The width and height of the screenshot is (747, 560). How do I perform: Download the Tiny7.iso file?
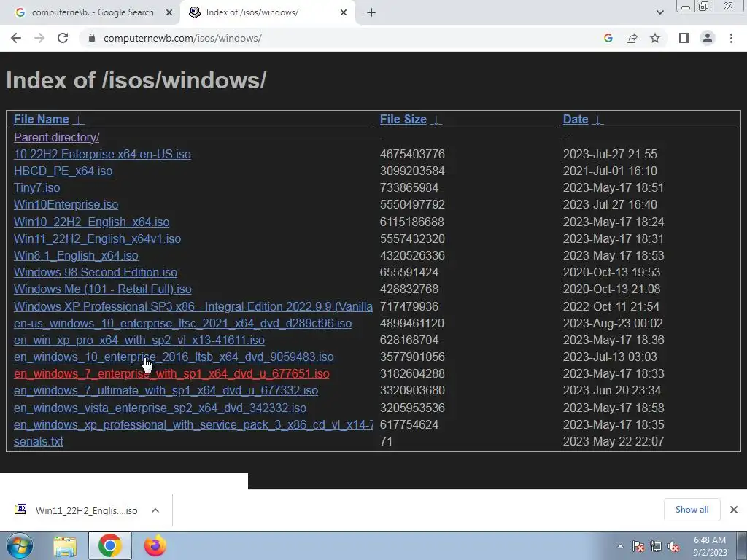[x=36, y=187]
